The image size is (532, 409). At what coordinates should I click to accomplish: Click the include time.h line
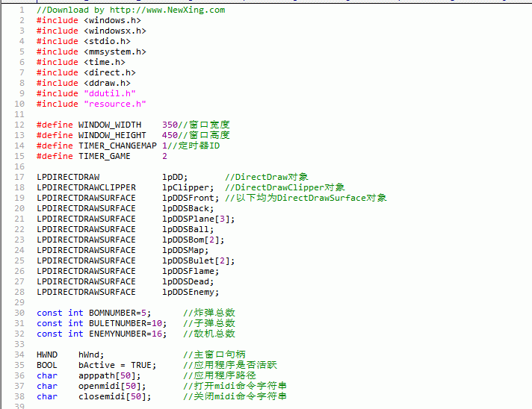tap(81, 63)
